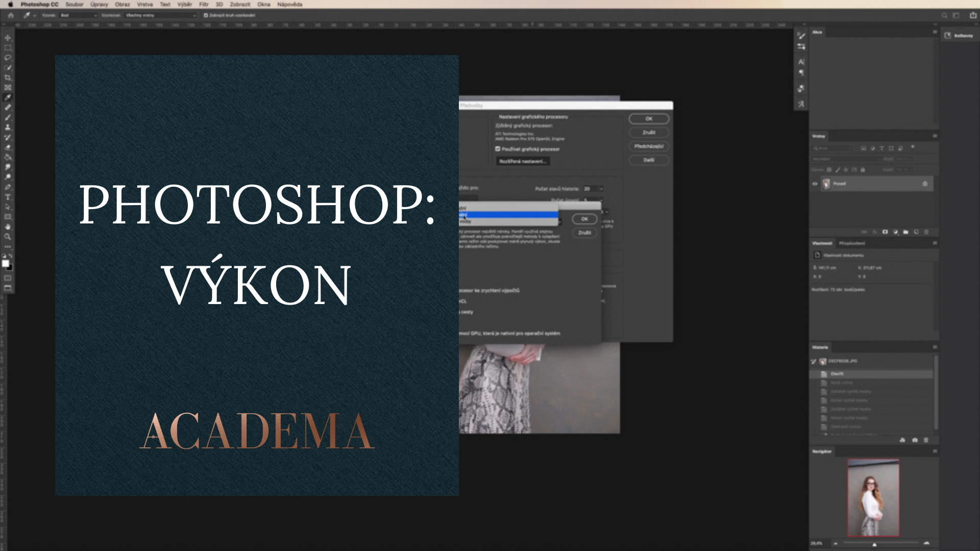The image size is (980, 551).
Task: Set history brush source for DSCF snapshot
Action: tap(814, 361)
